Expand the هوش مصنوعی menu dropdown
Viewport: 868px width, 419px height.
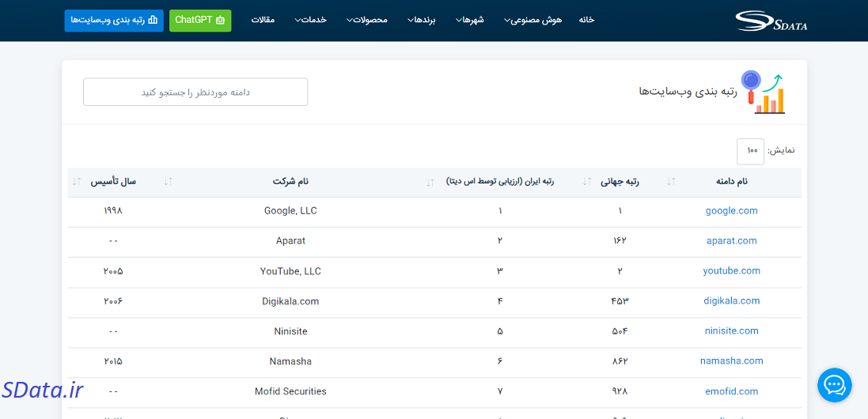click(x=533, y=20)
